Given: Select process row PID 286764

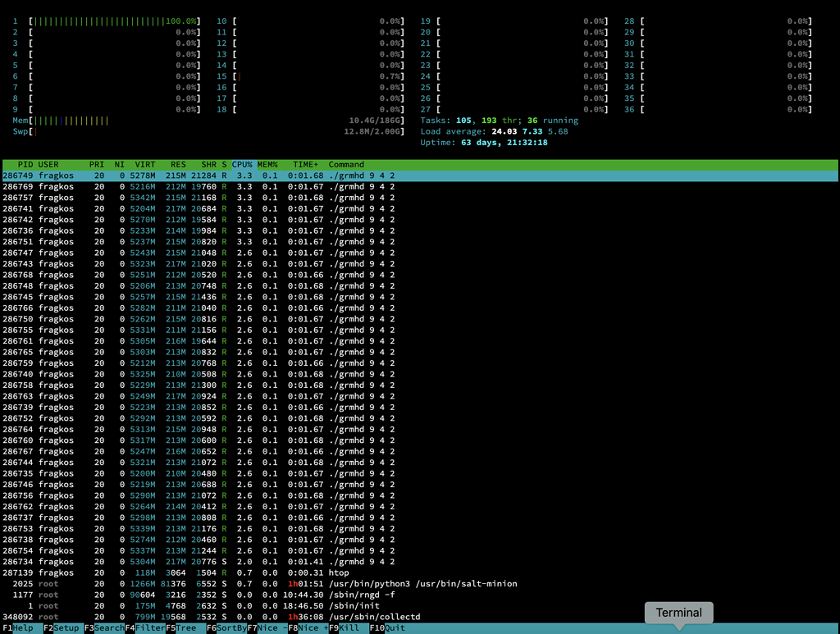Looking at the screenshot, I should pos(420,430).
